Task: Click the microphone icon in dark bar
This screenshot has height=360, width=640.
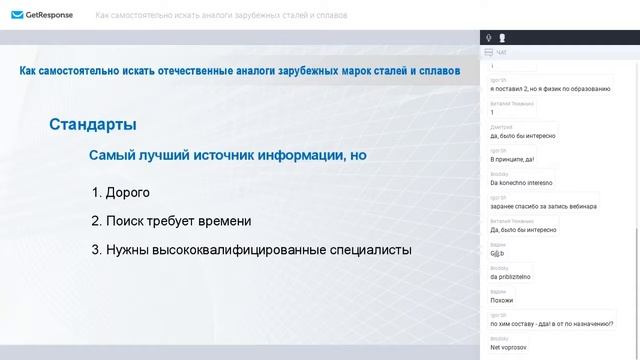Action: 489,38
